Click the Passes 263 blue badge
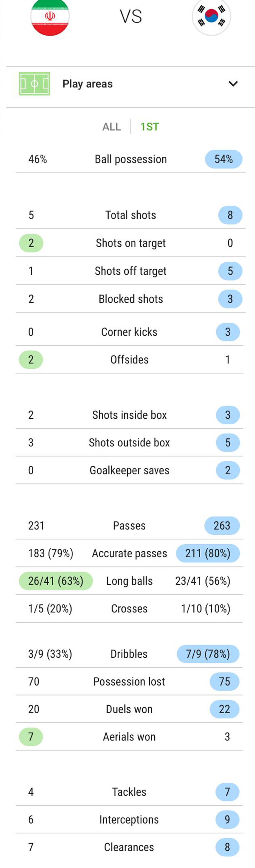 coord(222,525)
